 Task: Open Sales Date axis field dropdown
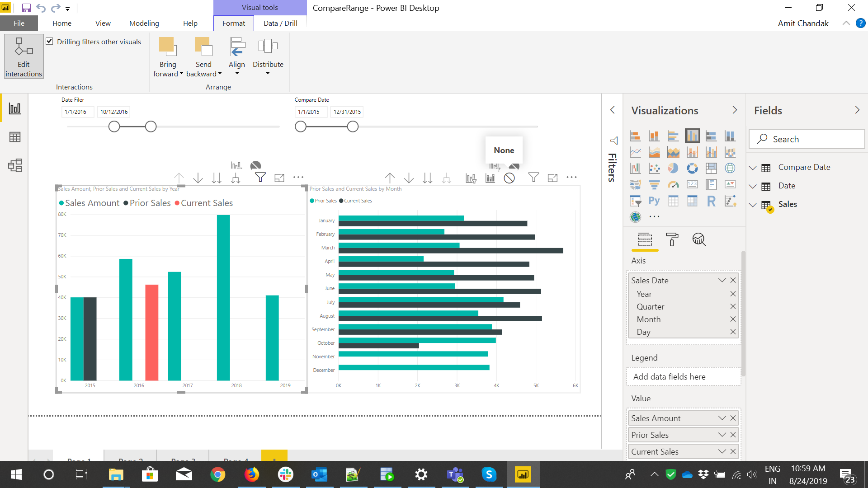point(722,280)
